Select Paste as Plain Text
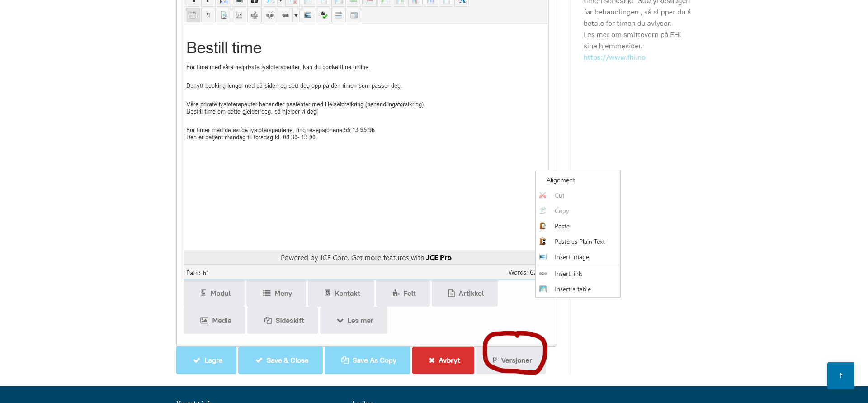Viewport: 868px width, 403px height. click(578, 242)
